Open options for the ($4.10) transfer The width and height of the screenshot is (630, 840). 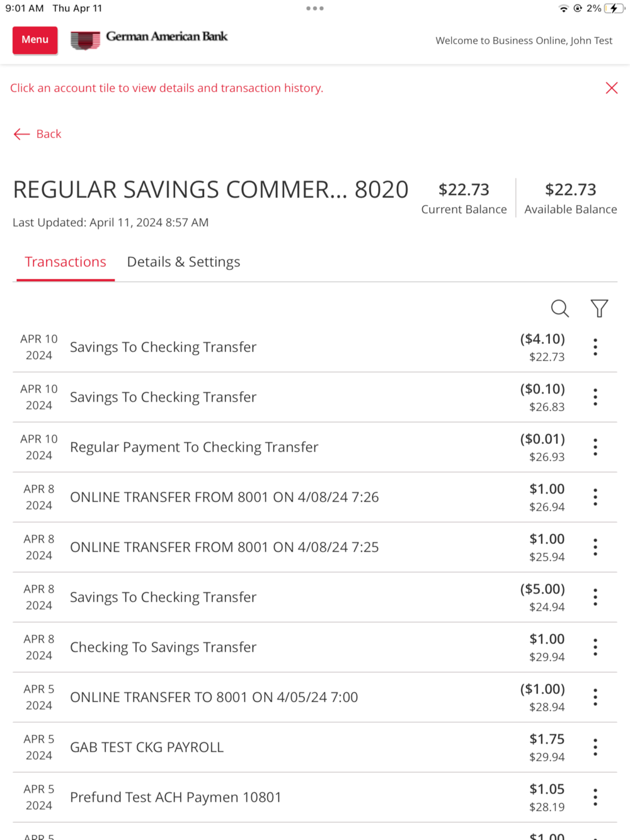tap(595, 347)
